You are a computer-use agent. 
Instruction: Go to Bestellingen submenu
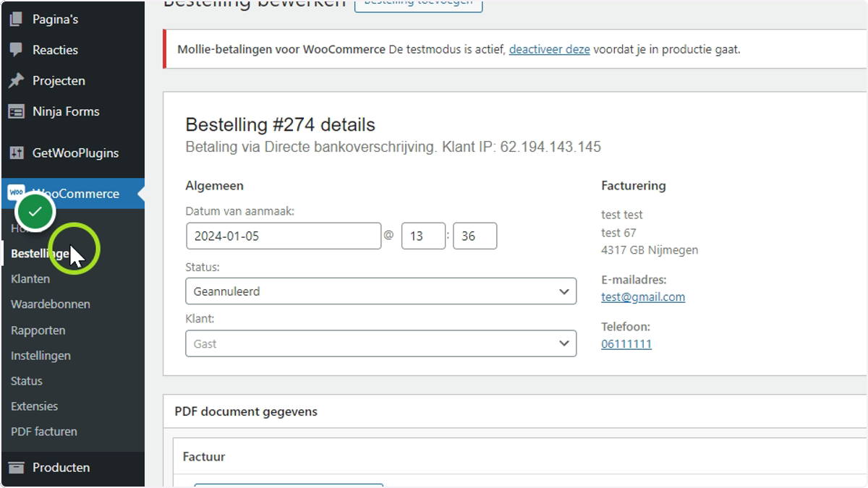point(42,254)
